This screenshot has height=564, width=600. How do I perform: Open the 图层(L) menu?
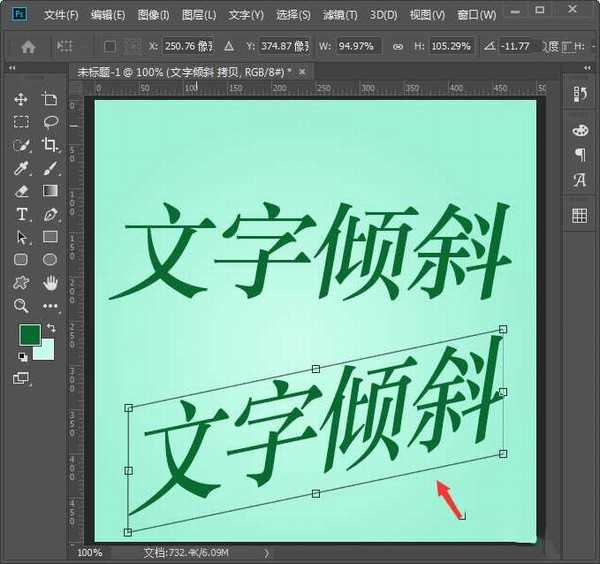coord(199,15)
